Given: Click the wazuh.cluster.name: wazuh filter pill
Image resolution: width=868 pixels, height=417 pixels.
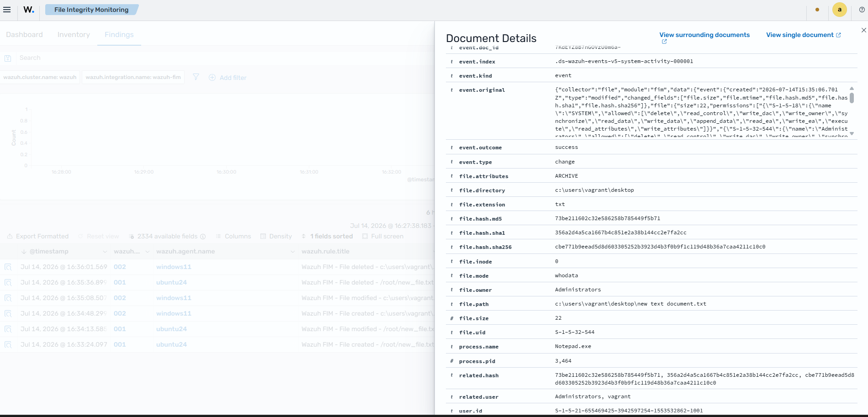Looking at the screenshot, I should tap(40, 77).
